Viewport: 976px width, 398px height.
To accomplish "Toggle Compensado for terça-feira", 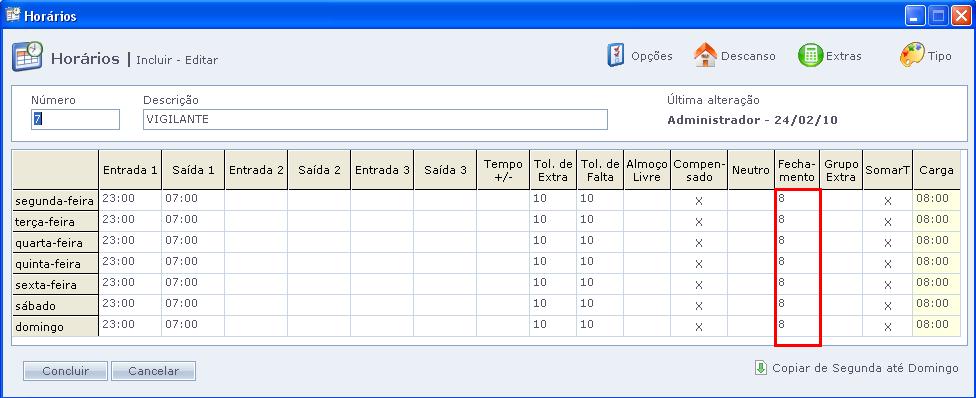I will pyautogui.click(x=698, y=222).
